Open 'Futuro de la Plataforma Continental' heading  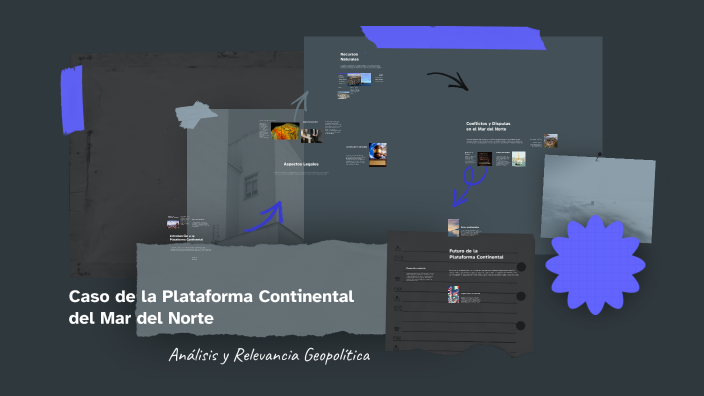pyautogui.click(x=476, y=254)
